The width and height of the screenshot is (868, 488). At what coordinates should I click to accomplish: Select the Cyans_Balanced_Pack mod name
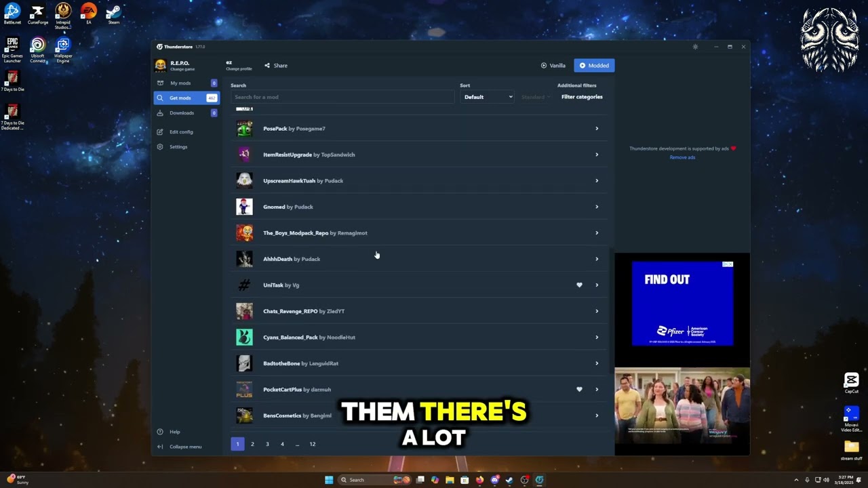click(290, 338)
